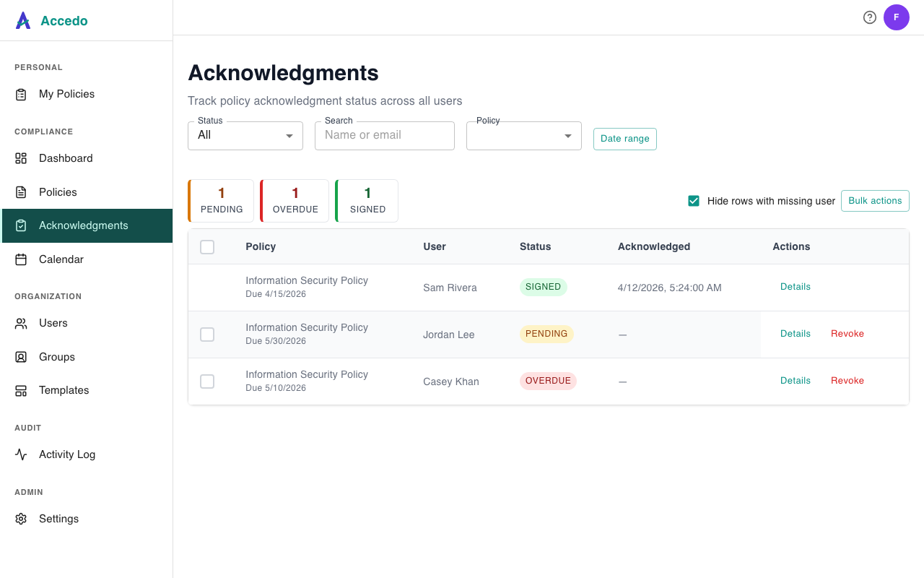Click the PENDING status badge in table

click(546, 334)
